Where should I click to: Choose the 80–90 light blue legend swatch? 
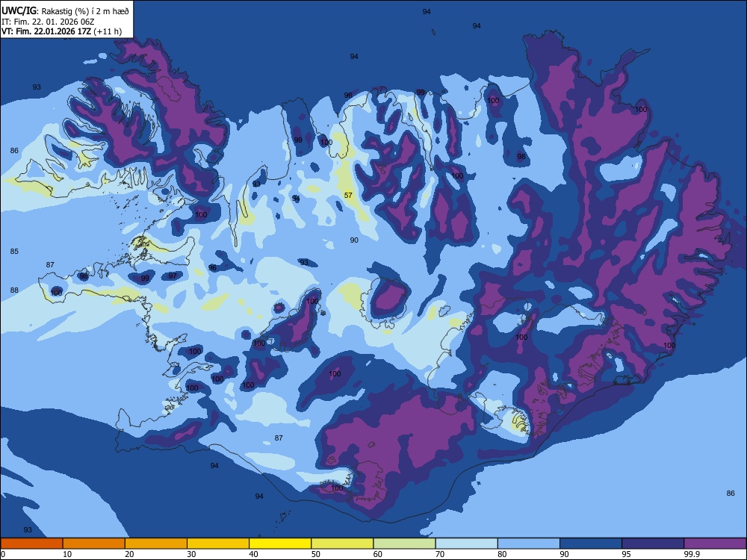click(529, 544)
